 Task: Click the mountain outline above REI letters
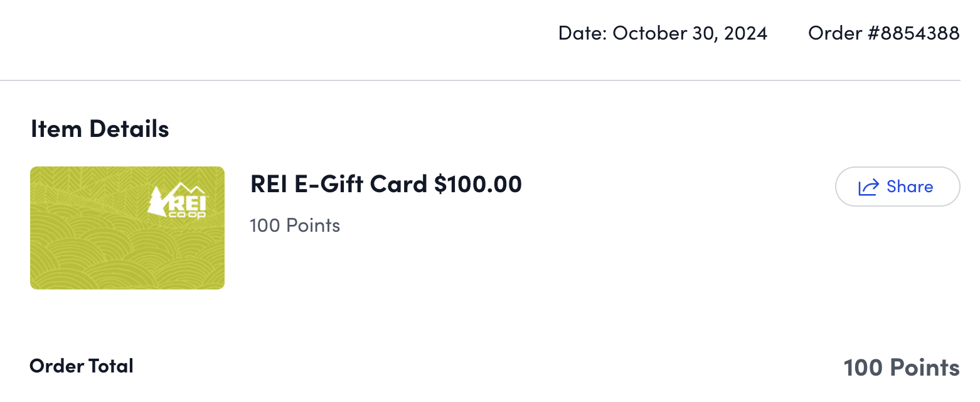point(187,188)
